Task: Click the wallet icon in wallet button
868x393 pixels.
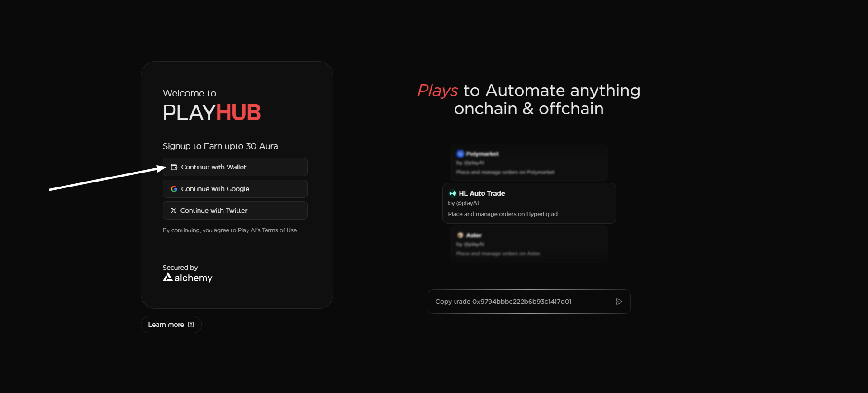Action: click(174, 167)
